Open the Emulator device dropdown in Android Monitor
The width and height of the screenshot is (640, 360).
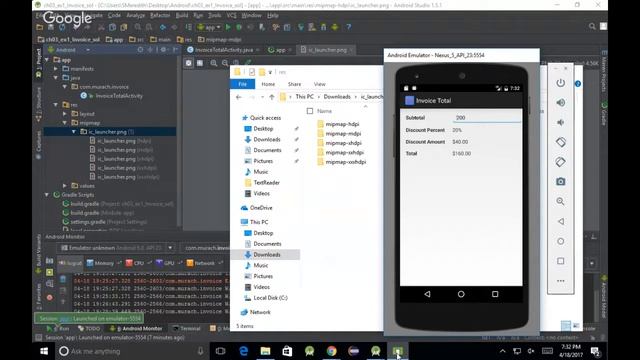tap(117, 248)
